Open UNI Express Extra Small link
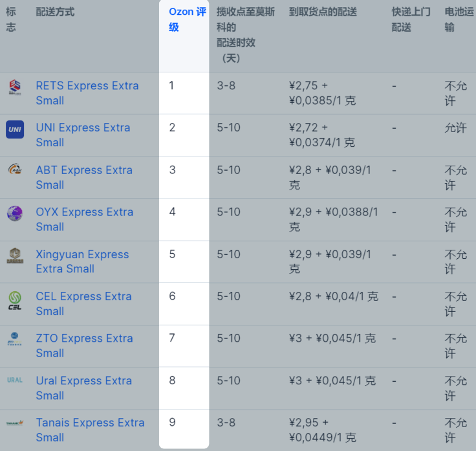This screenshot has height=451, width=476. tap(83, 135)
